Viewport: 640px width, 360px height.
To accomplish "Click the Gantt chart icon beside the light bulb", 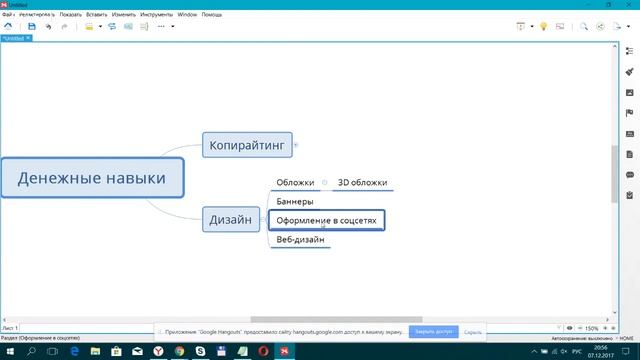I will pos(560,27).
